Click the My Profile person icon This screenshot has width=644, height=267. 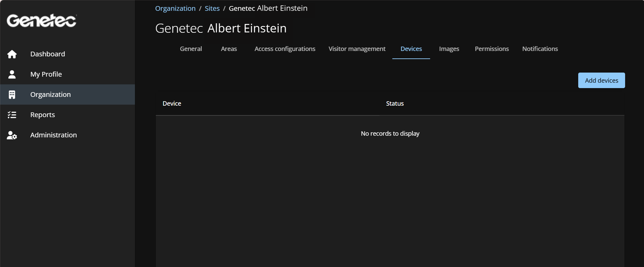point(12,74)
